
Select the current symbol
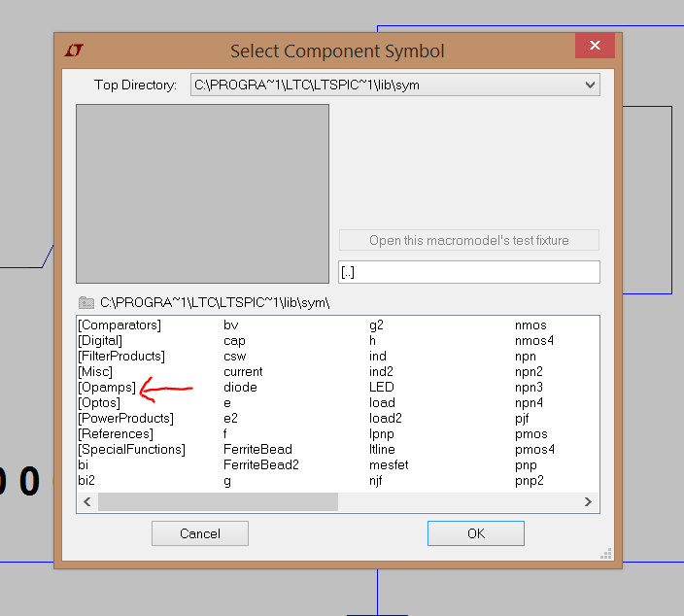(x=243, y=372)
